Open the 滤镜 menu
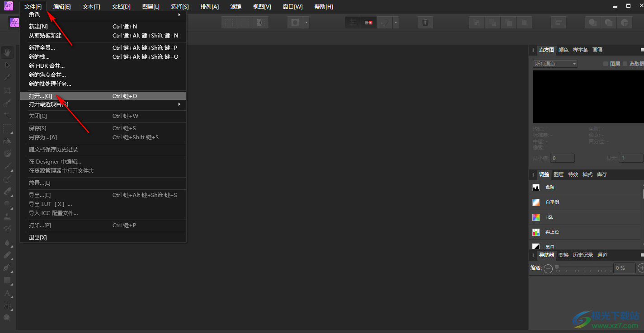Viewport: 644px width, 333px height. pos(235,6)
